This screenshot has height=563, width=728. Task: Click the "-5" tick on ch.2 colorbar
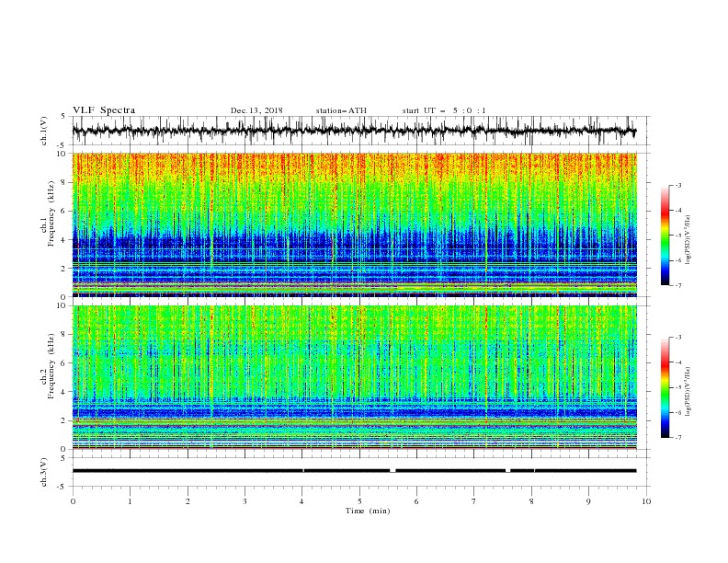tap(677, 387)
